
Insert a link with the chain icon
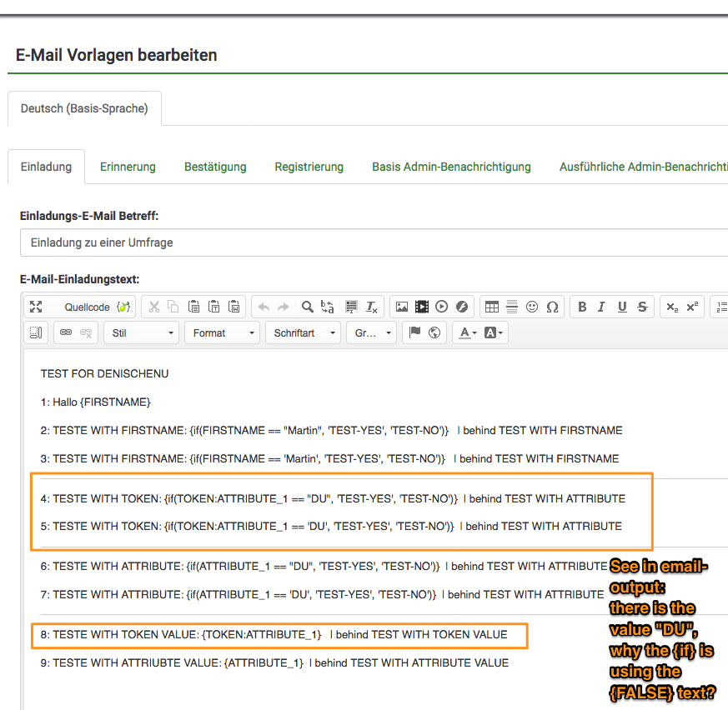[x=65, y=332]
